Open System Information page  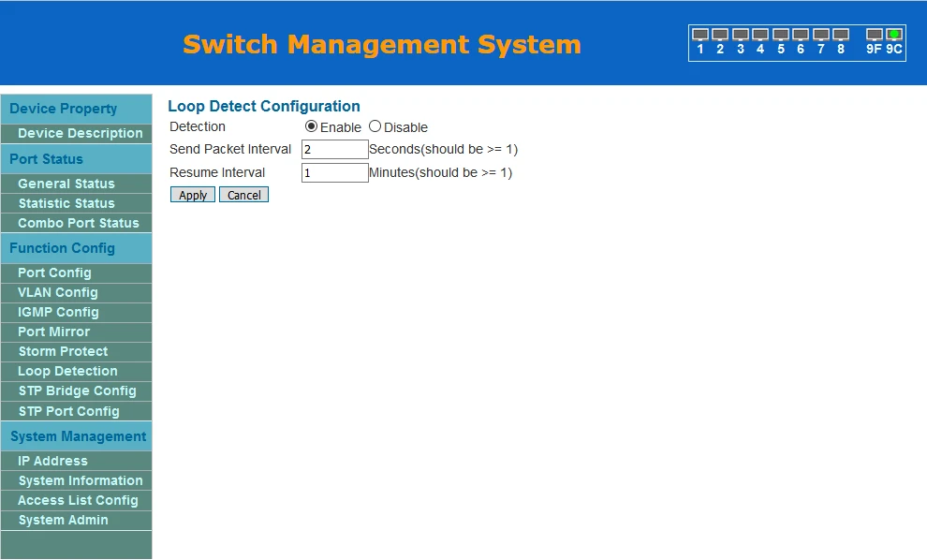[x=81, y=480]
